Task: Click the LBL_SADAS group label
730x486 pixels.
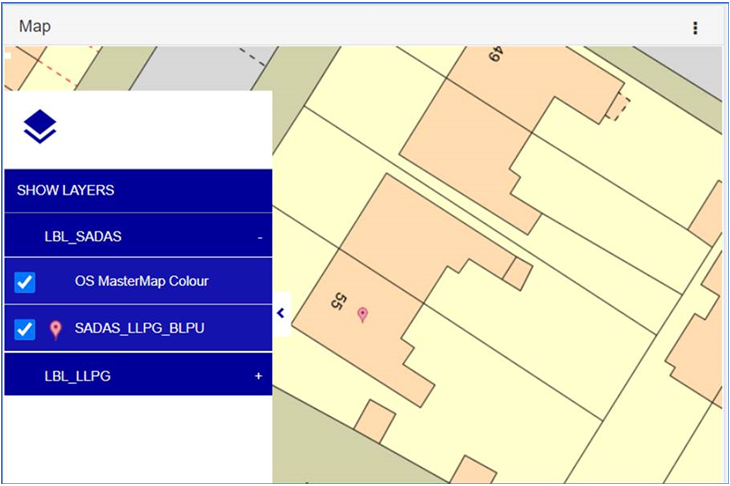Action: pyautogui.click(x=83, y=236)
